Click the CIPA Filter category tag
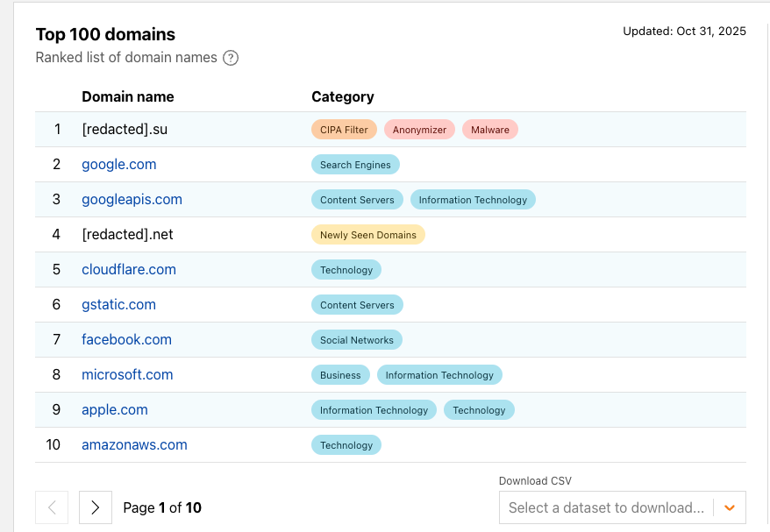This screenshot has width=770, height=532. tap(344, 130)
